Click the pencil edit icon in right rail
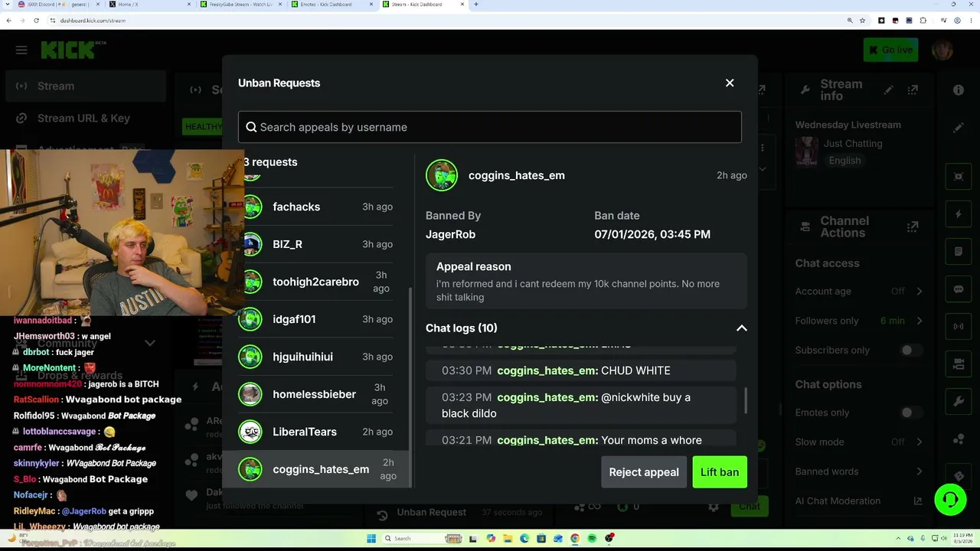The image size is (980, 551). click(959, 127)
